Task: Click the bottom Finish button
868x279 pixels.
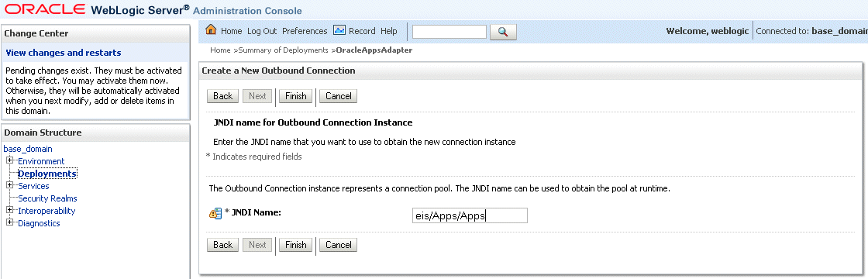Action: pos(295,245)
